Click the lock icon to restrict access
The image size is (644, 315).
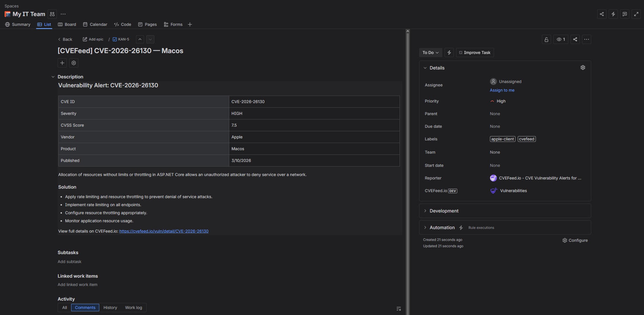(x=546, y=39)
